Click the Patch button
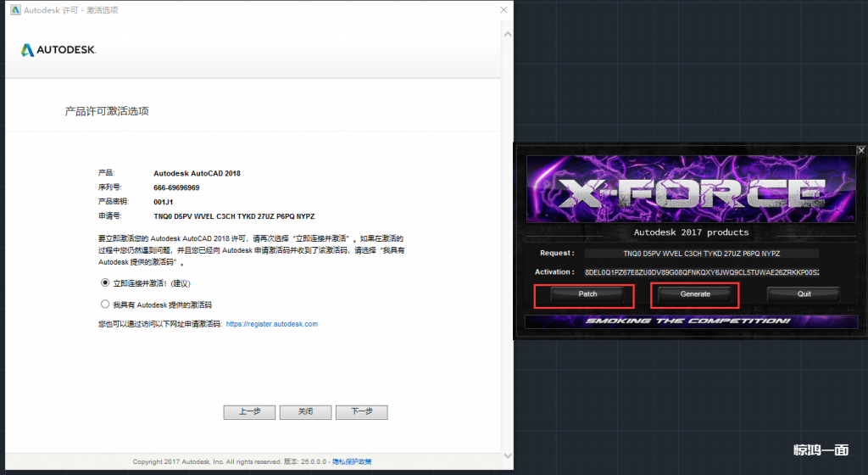This screenshot has height=475, width=868. click(x=587, y=294)
